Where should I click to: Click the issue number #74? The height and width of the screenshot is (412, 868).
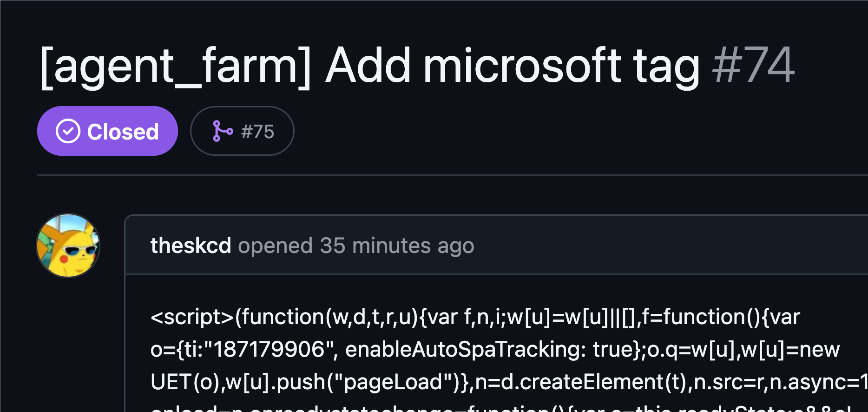[x=753, y=66]
